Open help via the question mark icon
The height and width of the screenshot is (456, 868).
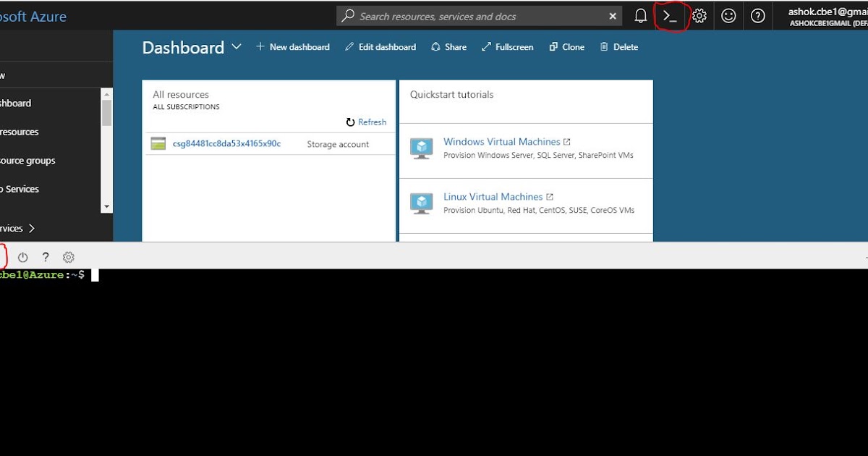pos(757,15)
